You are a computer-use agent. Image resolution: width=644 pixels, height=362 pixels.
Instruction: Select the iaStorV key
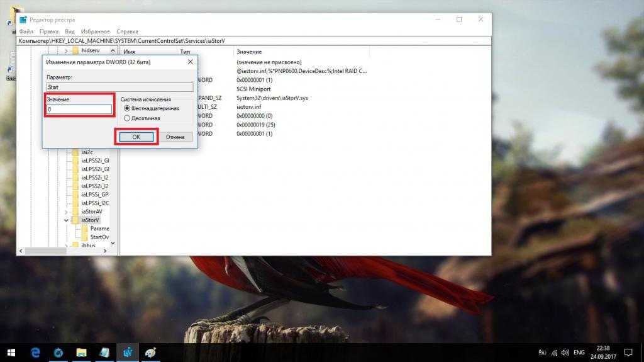(90, 220)
